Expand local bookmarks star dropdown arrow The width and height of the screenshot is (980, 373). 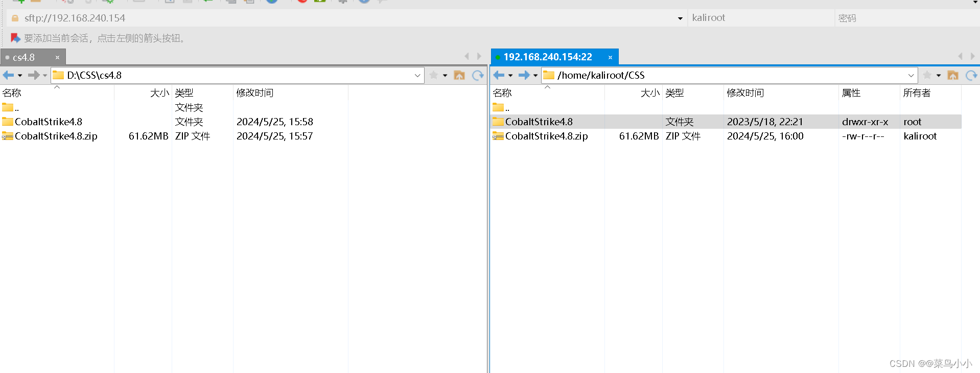[x=445, y=76]
